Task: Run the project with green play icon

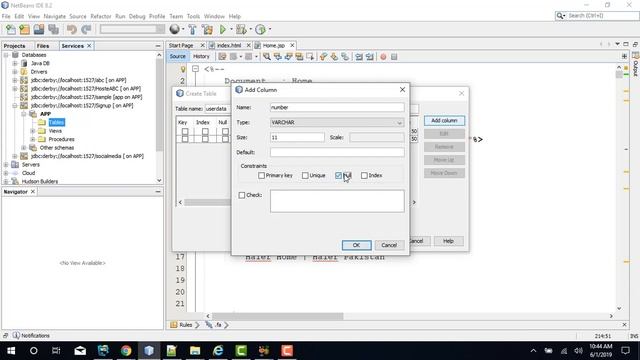Action: pos(223,29)
